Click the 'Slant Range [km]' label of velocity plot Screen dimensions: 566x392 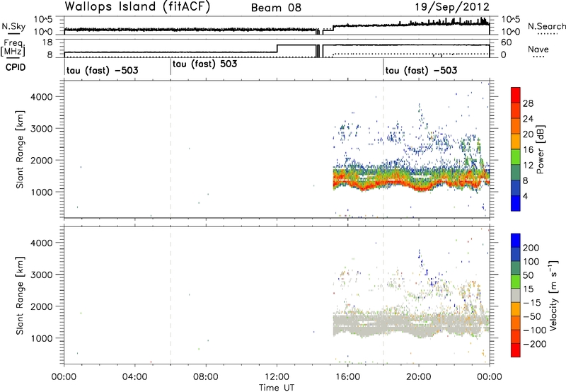pyautogui.click(x=20, y=296)
